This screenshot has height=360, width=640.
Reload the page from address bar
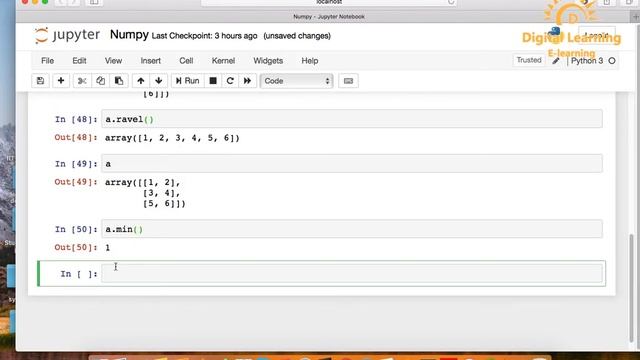pyautogui.click(x=451, y=2)
